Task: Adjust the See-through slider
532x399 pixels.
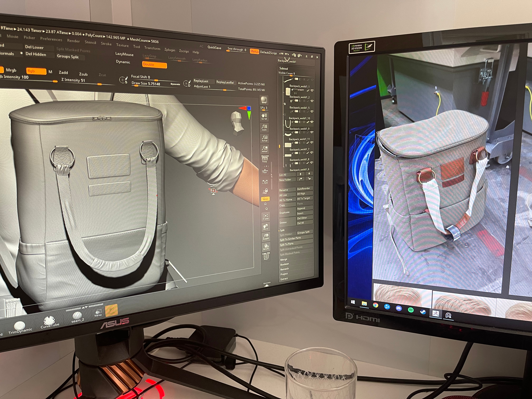Action: tap(237, 50)
